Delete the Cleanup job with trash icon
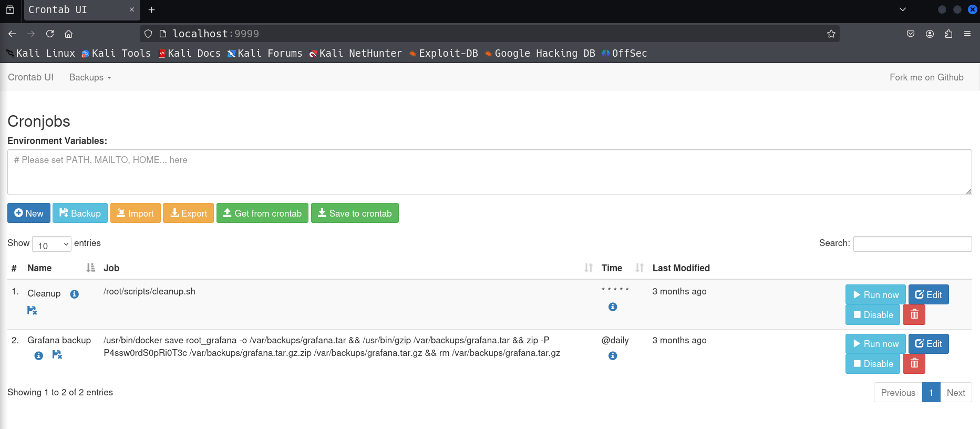 914,314
